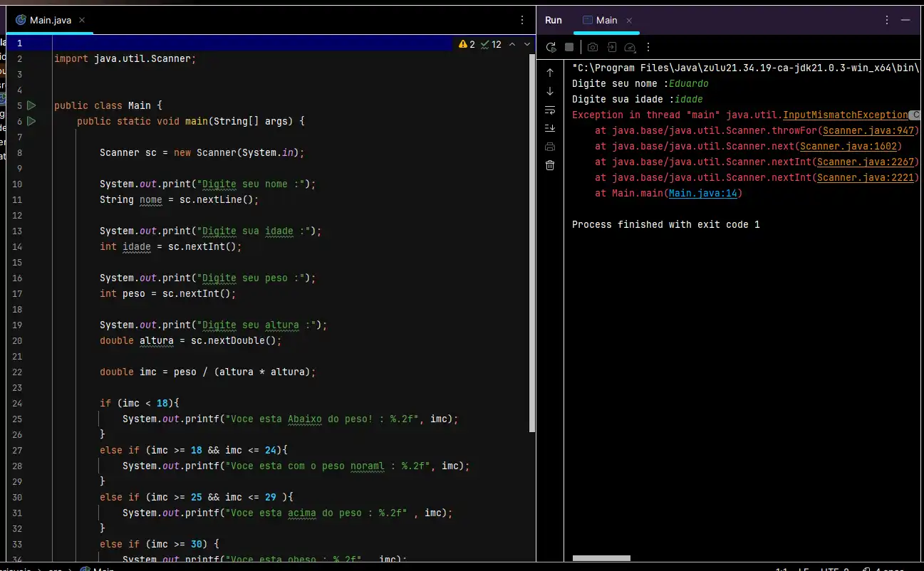Click the run gutter icon beside class Main

31,105
